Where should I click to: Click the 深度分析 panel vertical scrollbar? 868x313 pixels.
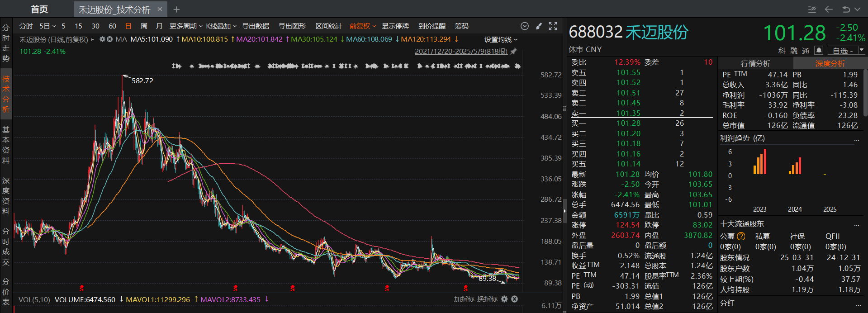865,93
